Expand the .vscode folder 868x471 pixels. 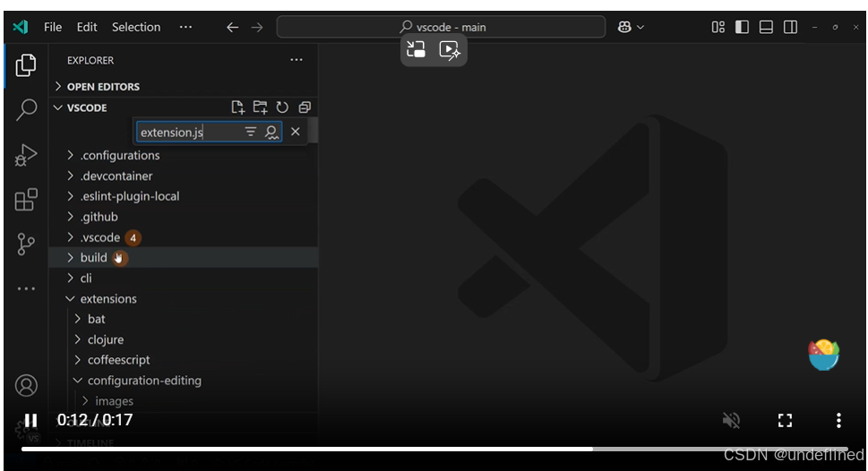click(184, 237)
